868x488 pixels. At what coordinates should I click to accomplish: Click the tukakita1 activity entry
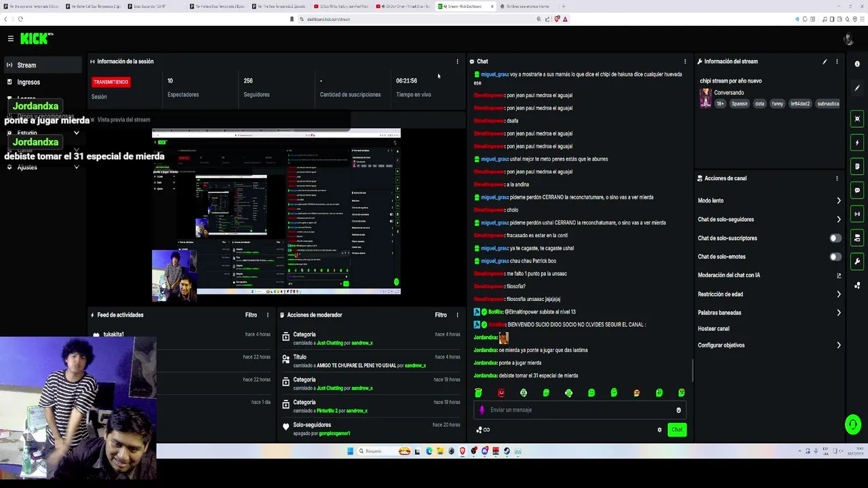[182, 335]
